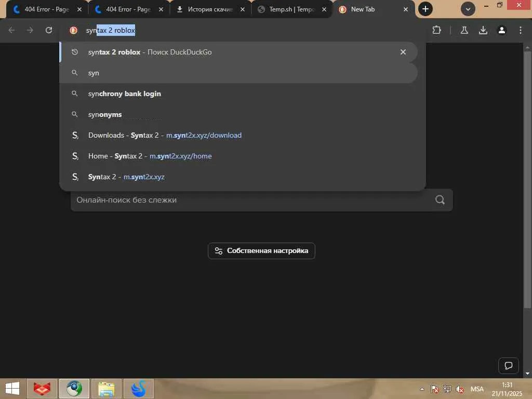The width and height of the screenshot is (532, 399).
Task: Click the muted volume tray icon
Action: point(460,389)
